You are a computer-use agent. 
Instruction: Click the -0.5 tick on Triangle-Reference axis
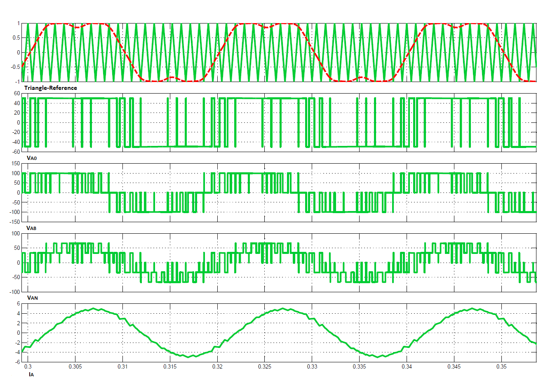coord(16,67)
